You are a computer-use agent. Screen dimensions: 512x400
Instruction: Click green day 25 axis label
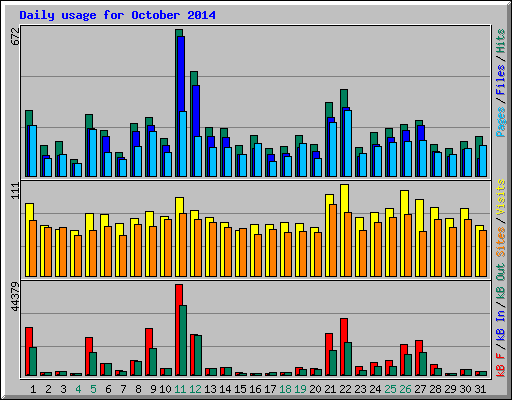click(390, 389)
